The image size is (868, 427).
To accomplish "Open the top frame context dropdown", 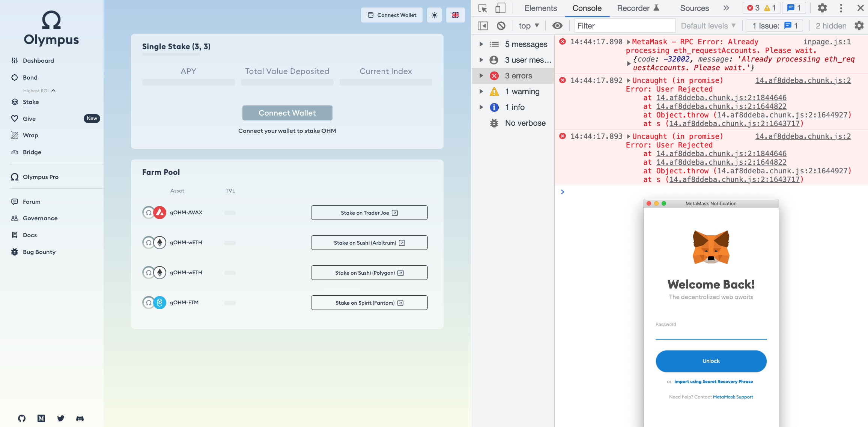I will click(x=527, y=26).
